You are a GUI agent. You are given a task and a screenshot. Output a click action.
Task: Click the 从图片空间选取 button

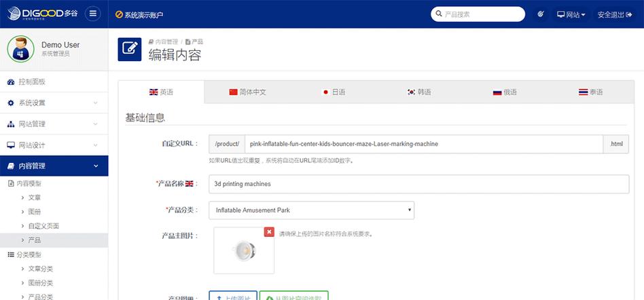pyautogui.click(x=294, y=295)
